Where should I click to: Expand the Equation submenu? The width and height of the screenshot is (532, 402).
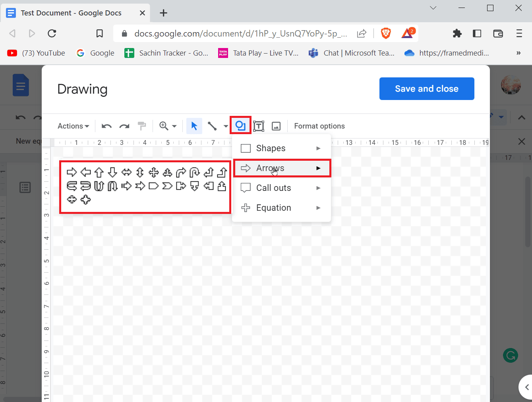point(273,208)
